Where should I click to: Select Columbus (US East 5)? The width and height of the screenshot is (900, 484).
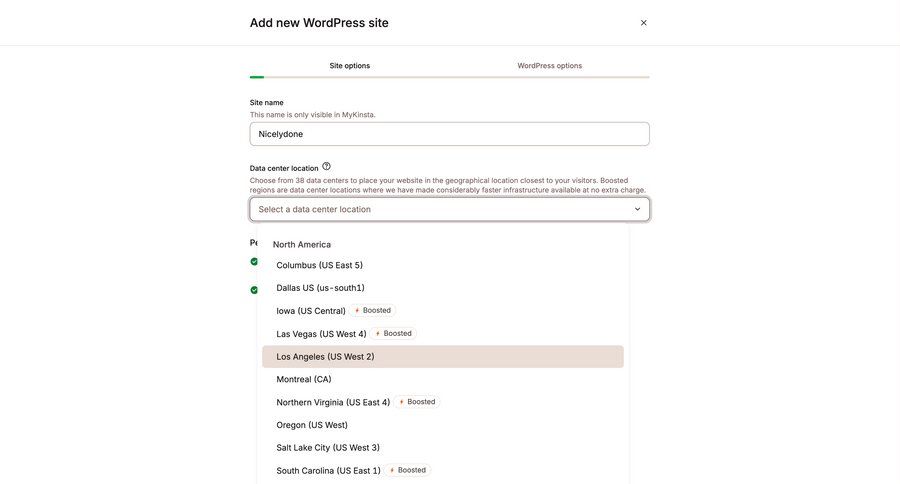tap(320, 265)
